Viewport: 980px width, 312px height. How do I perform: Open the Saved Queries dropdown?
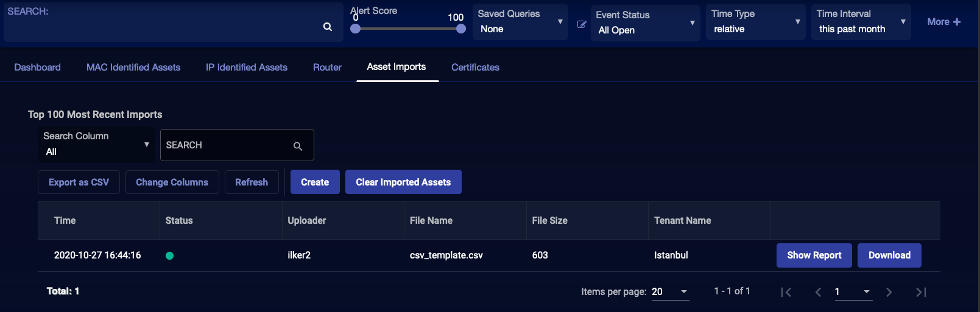520,22
